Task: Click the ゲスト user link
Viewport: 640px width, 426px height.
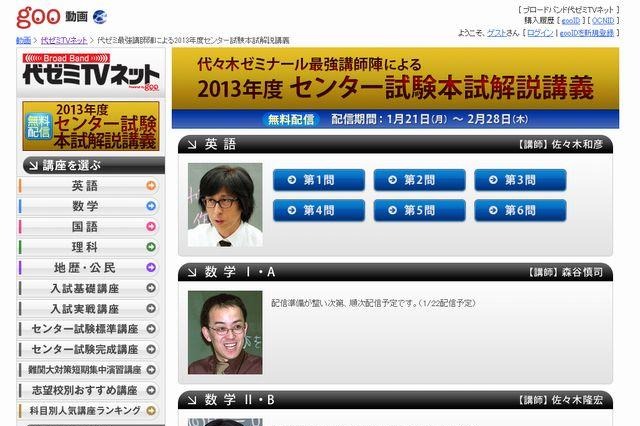Action: [x=497, y=33]
